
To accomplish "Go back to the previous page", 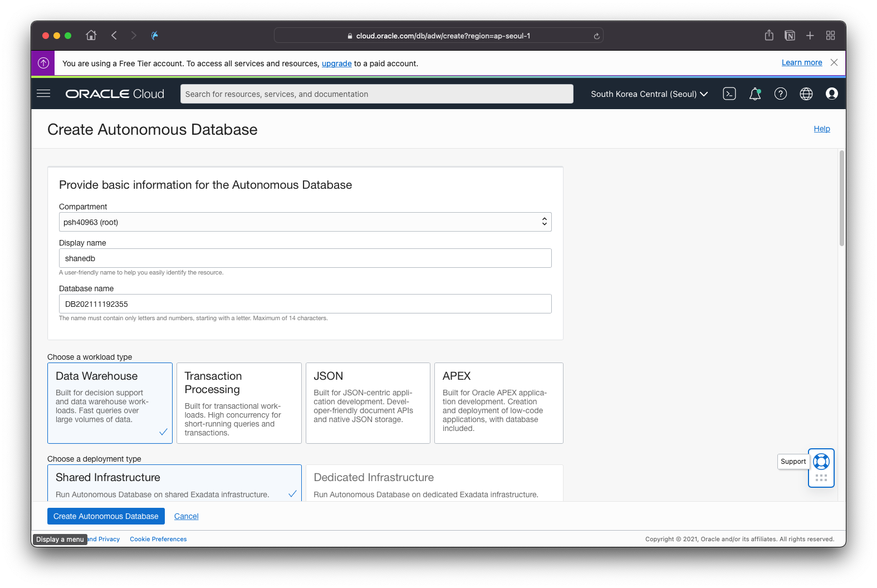I will (x=114, y=36).
